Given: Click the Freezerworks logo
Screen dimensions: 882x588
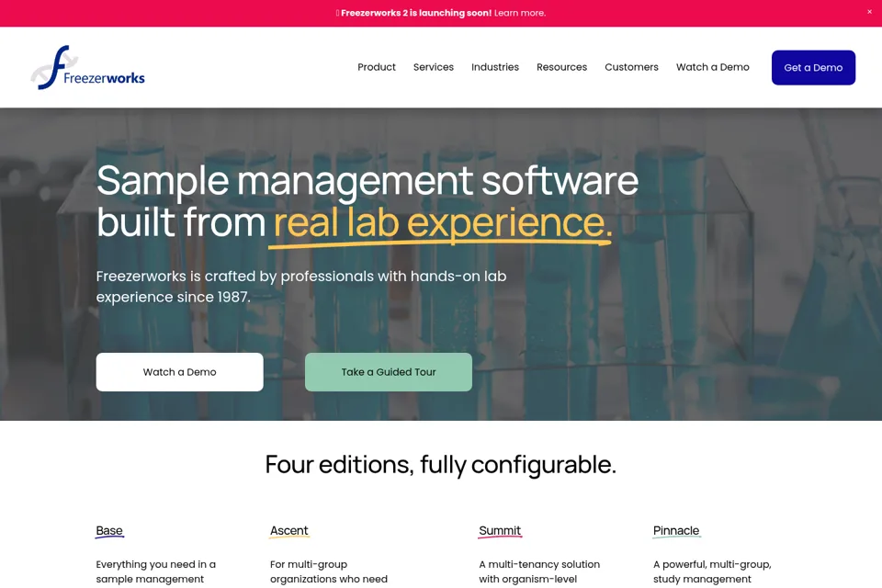Looking at the screenshot, I should [x=88, y=67].
